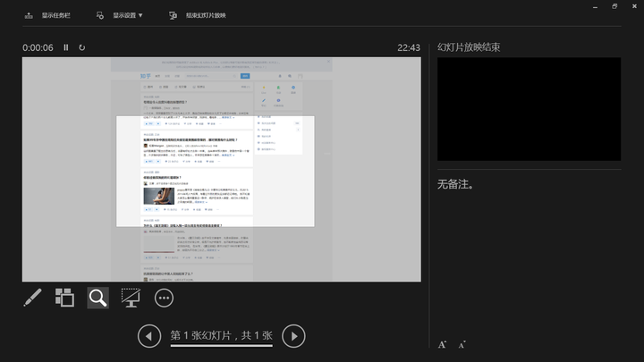
Task: Restore down the presenter window
Action: (x=614, y=6)
